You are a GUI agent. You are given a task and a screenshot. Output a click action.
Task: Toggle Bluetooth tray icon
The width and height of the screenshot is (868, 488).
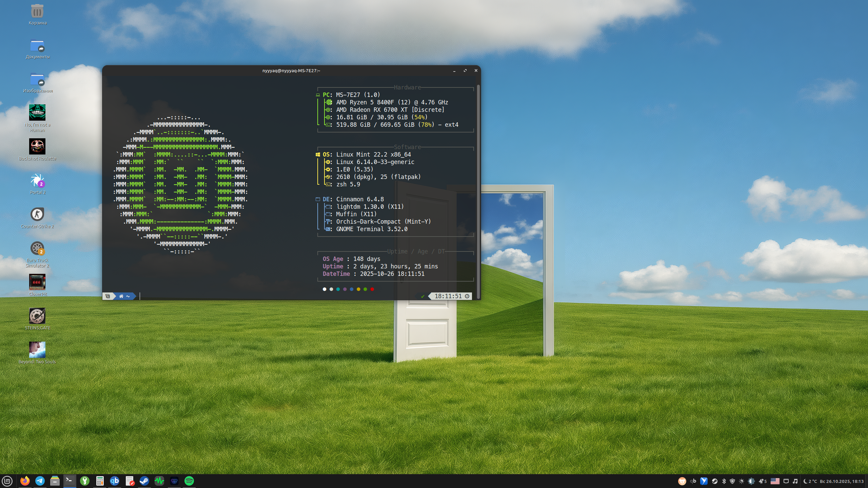click(724, 481)
